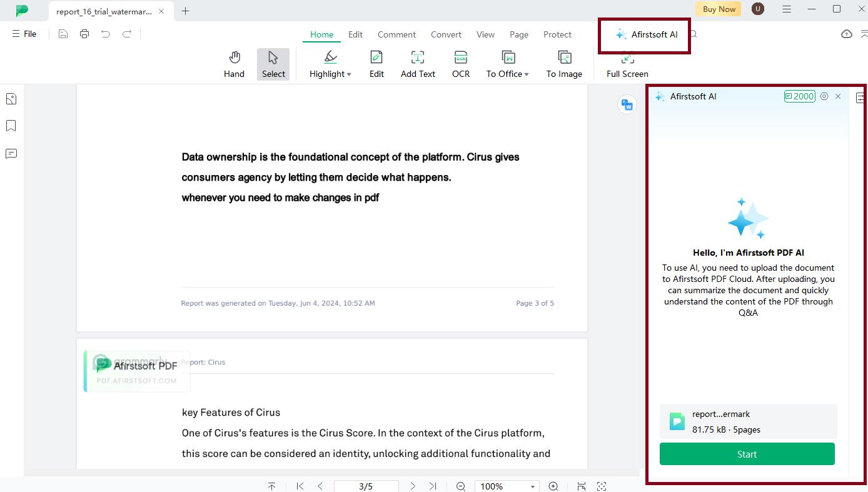Open the Protect tab
868x492 pixels.
(x=557, y=34)
